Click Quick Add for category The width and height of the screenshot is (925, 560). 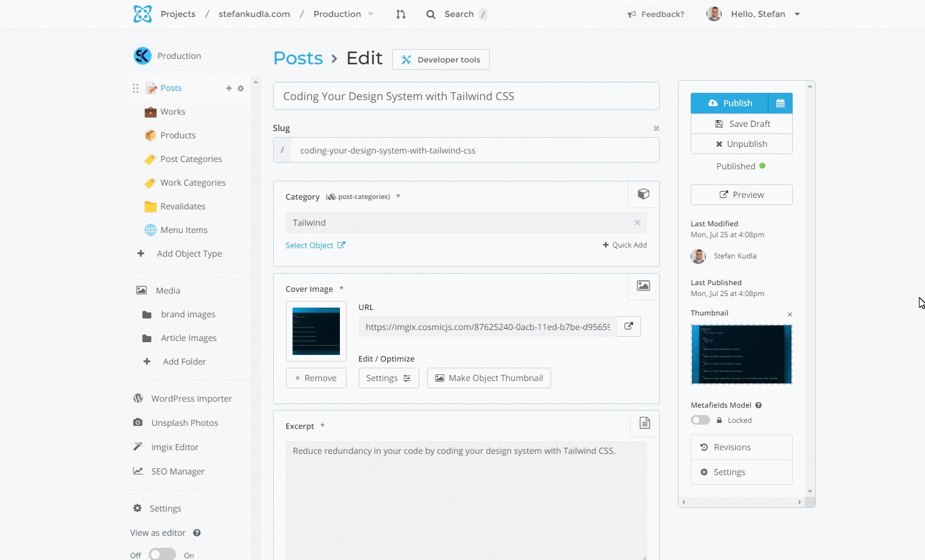(x=625, y=245)
